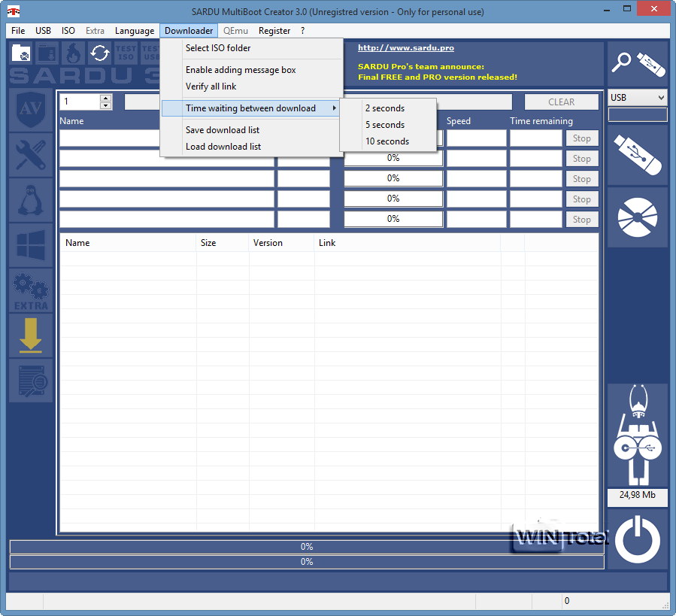Click the Speed column label

point(458,121)
